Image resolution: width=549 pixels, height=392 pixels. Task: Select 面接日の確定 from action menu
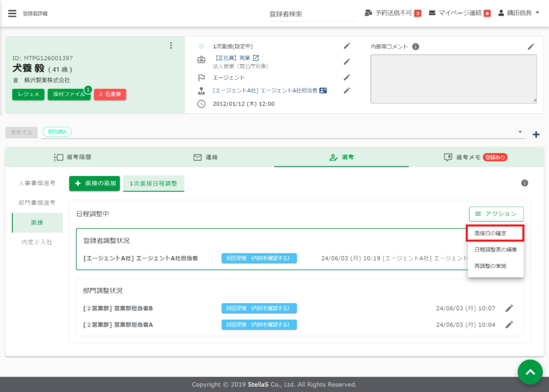coord(495,233)
